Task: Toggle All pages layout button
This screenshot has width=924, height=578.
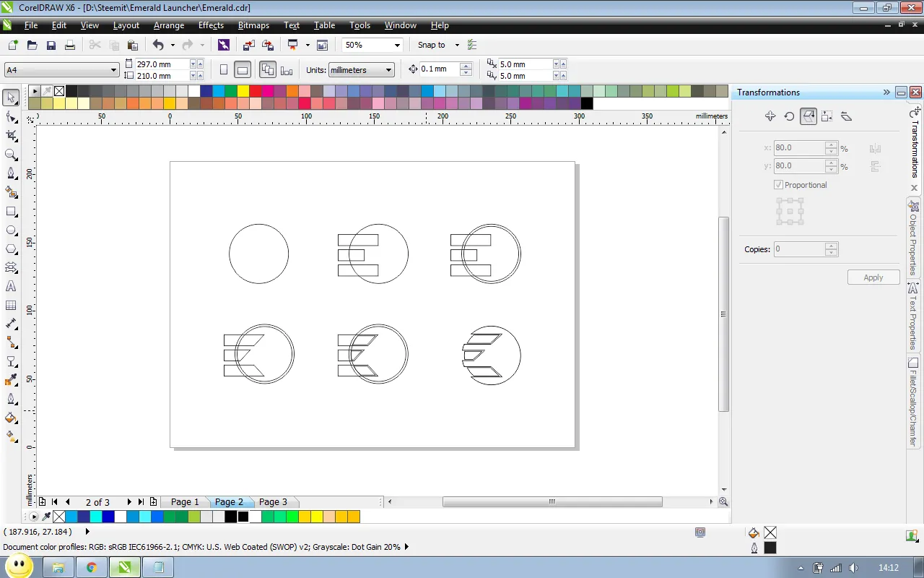Action: [268, 70]
